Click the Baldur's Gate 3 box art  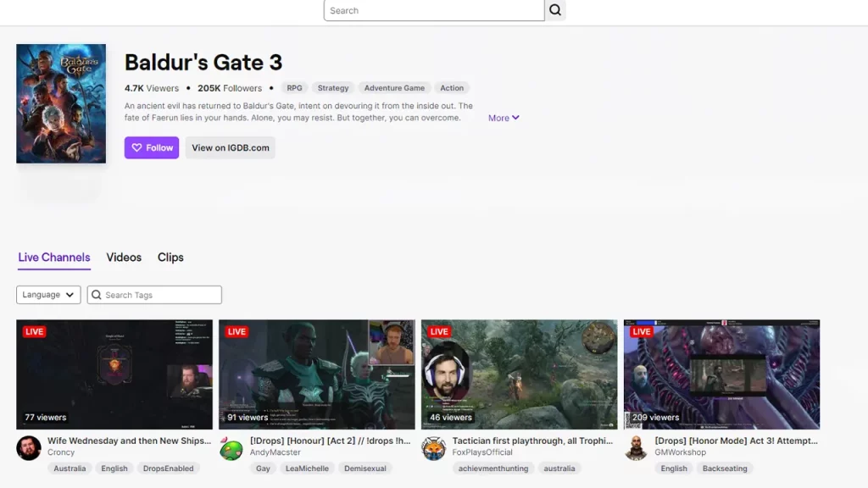[61, 103]
